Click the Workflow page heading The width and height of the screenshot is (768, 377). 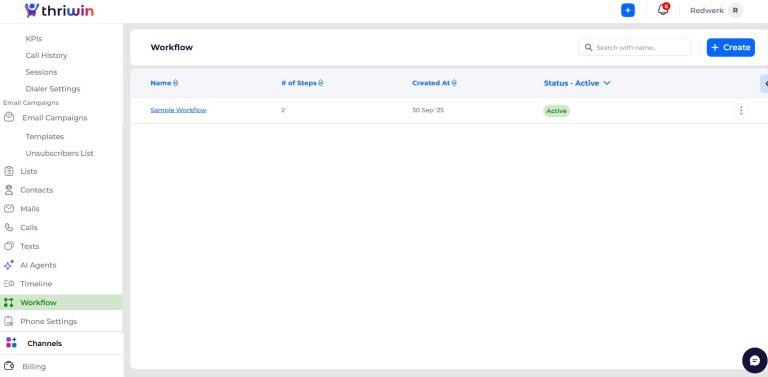point(171,47)
